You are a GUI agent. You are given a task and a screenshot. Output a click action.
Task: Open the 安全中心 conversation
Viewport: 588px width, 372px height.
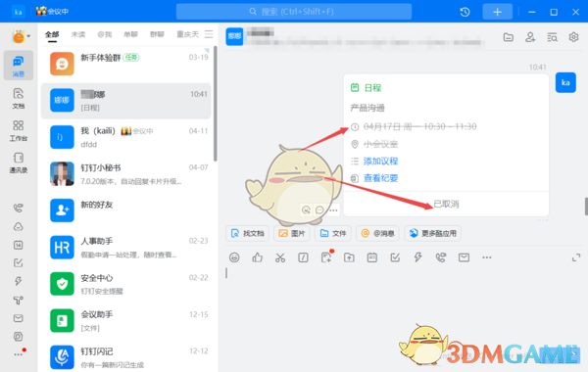click(126, 284)
